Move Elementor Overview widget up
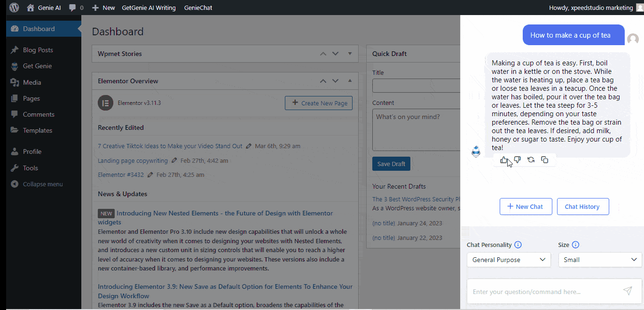644x310 pixels. pyautogui.click(x=323, y=81)
